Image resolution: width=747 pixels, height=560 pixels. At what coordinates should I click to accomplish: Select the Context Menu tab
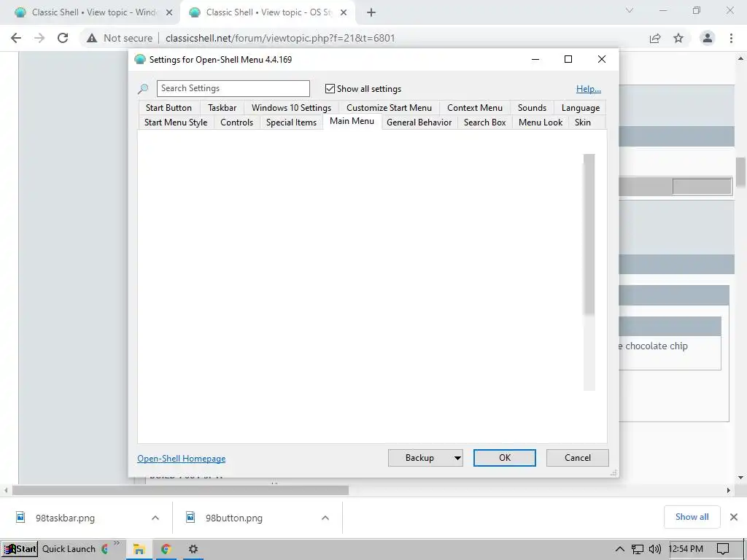coord(474,108)
